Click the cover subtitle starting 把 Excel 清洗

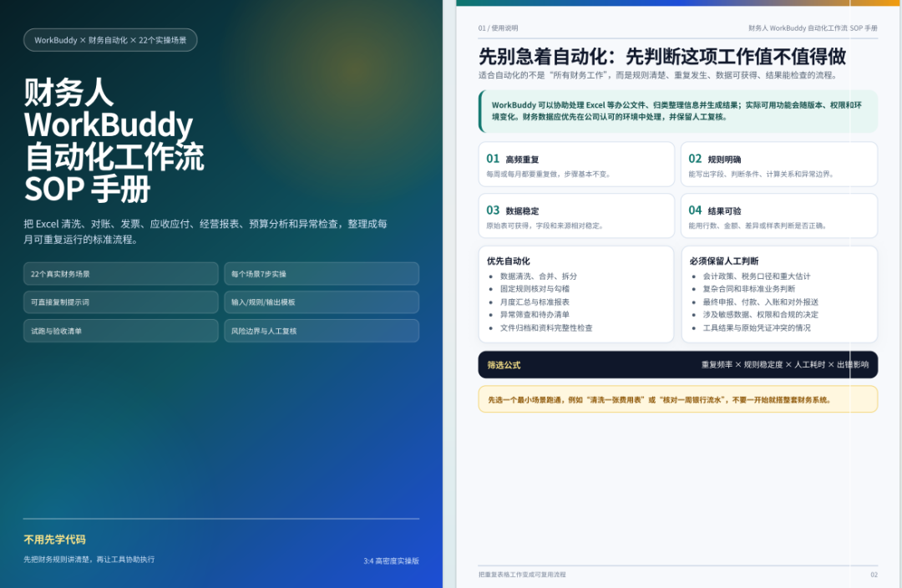(x=205, y=231)
